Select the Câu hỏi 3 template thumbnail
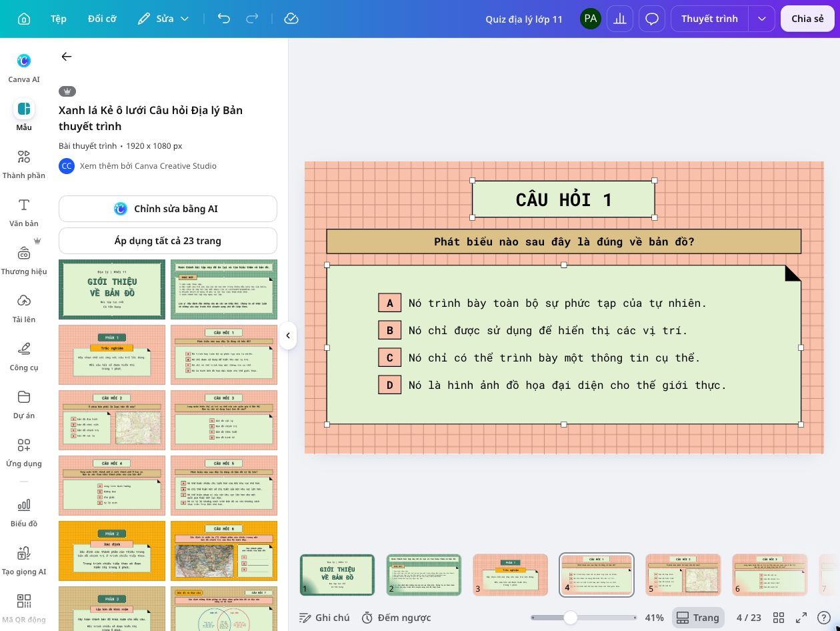 (224, 420)
